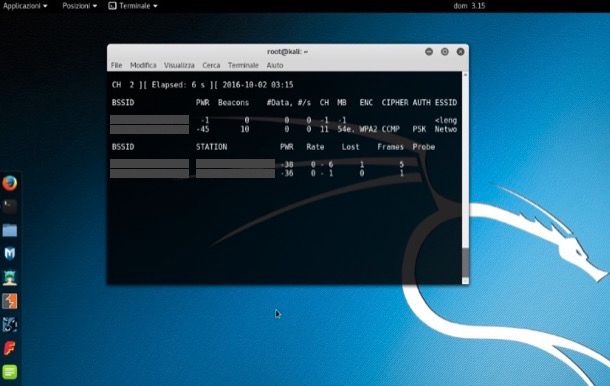
Task: Launch Metasploit from the dock
Action: [x=10, y=254]
